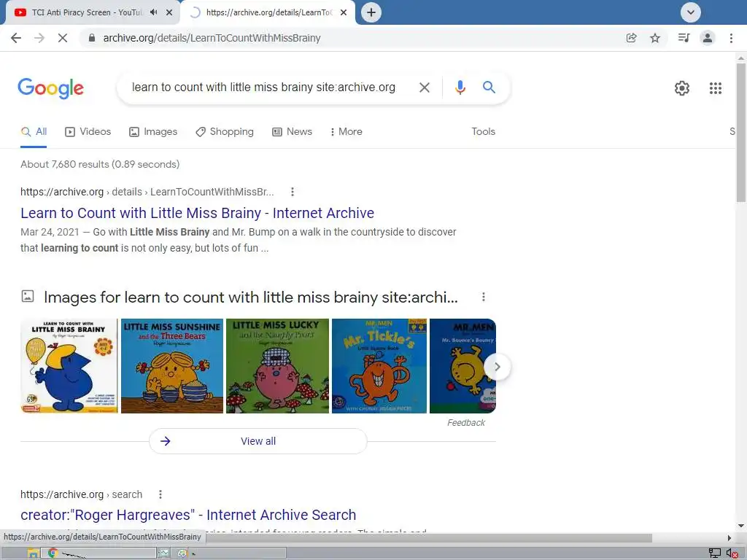Open the Little Miss Sunshine Three Bears thumbnail
This screenshot has width=747, height=560.
click(x=172, y=366)
